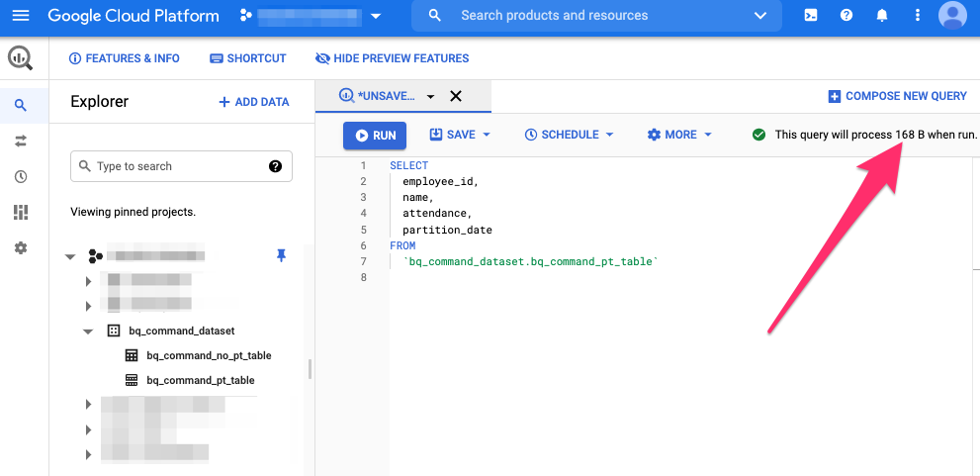The width and height of the screenshot is (980, 476).
Task: Click the bq_command_no_pt_table table icon
Action: (x=132, y=356)
